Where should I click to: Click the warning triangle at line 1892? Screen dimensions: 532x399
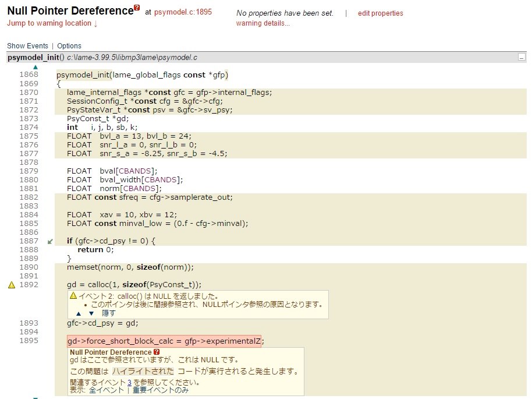pyautogui.click(x=12, y=285)
